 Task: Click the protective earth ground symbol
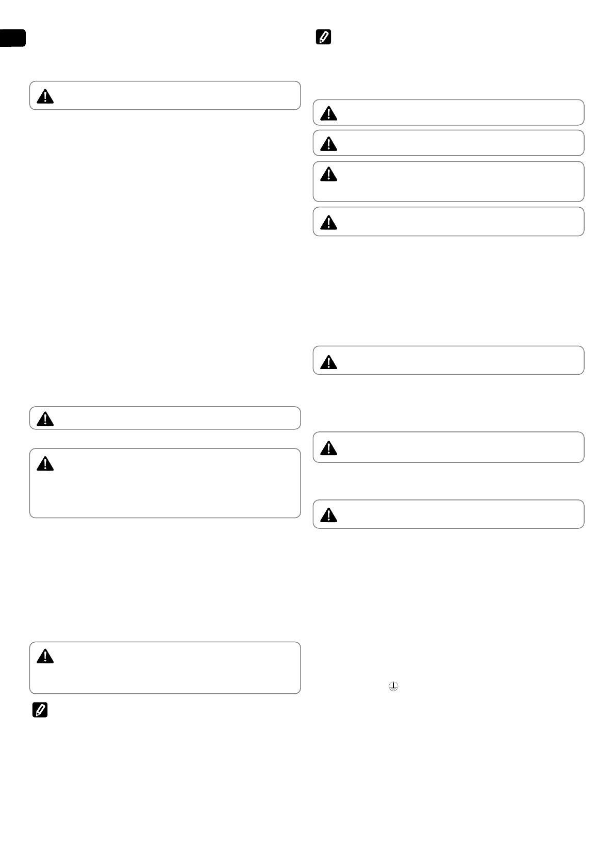[393, 687]
